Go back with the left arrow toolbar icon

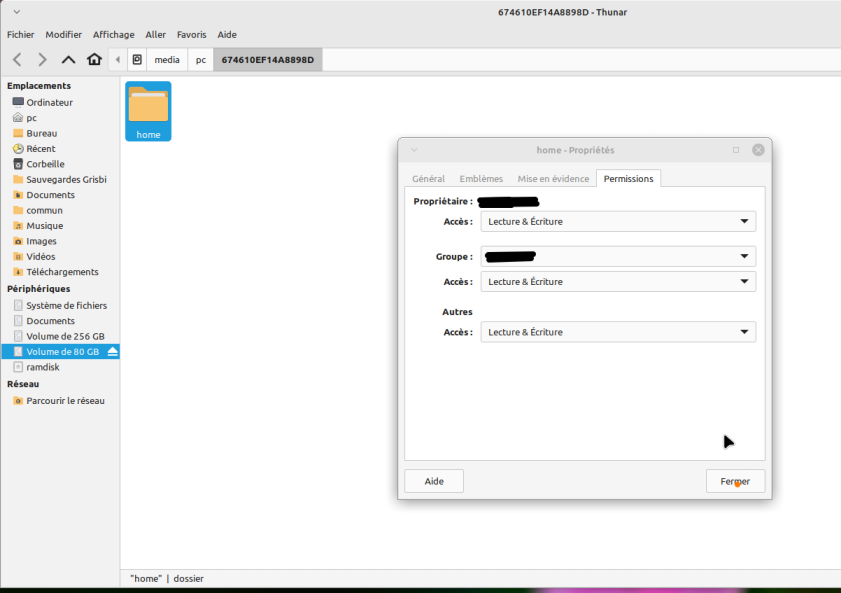(17, 60)
